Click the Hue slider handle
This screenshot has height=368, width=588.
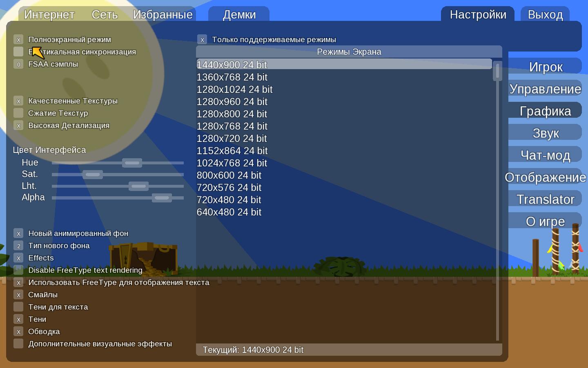132,163
